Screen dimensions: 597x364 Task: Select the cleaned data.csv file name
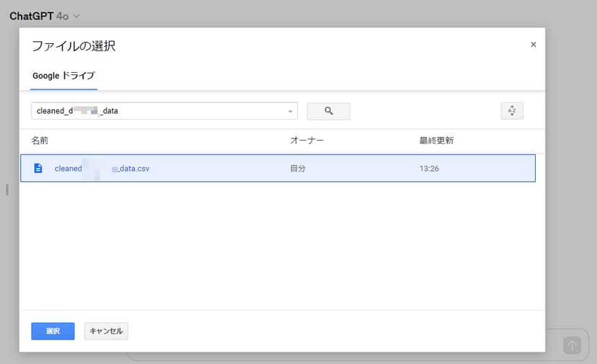102,169
